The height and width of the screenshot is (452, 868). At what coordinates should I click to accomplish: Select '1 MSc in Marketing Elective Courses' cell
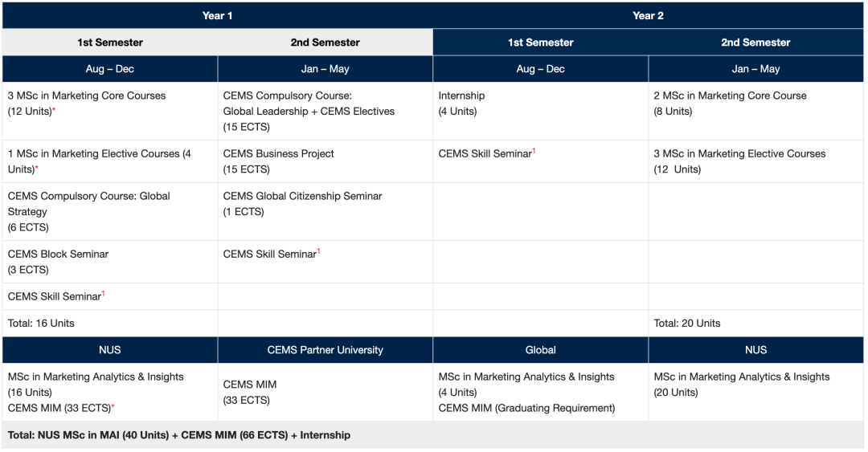point(110,161)
